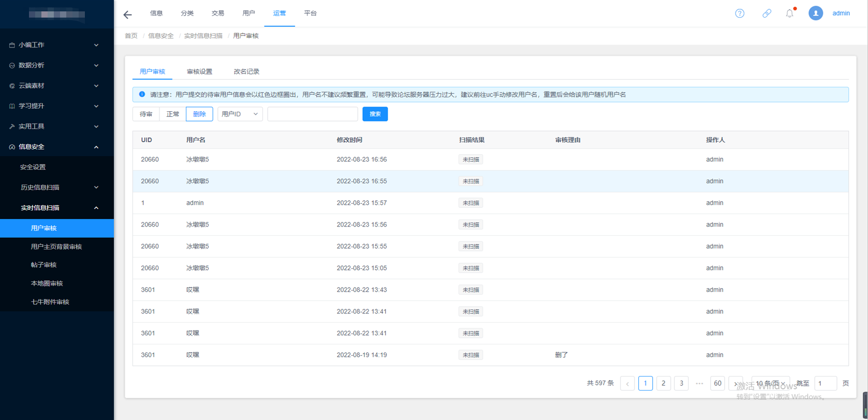Open the 用户ID search type dropdown
Image resolution: width=868 pixels, height=420 pixels.
point(240,114)
